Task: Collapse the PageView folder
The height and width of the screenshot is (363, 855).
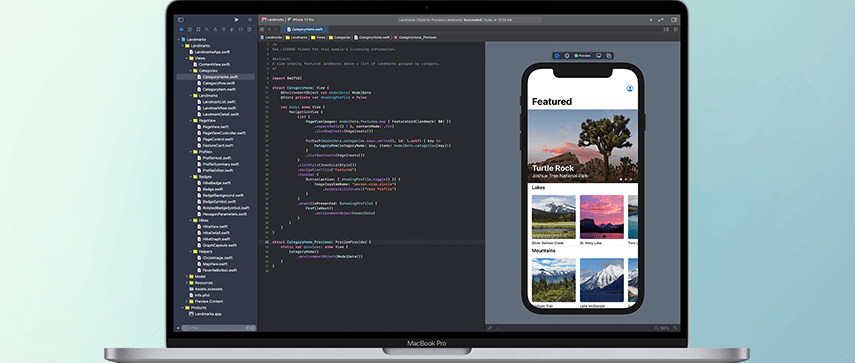Action: coord(191,120)
